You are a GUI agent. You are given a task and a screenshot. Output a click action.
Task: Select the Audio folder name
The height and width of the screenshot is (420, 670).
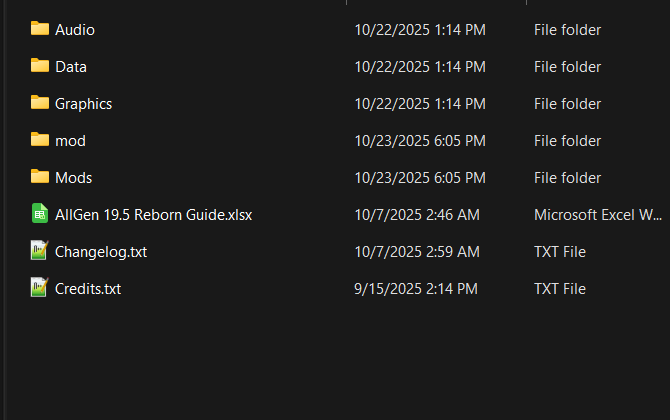[x=75, y=30]
